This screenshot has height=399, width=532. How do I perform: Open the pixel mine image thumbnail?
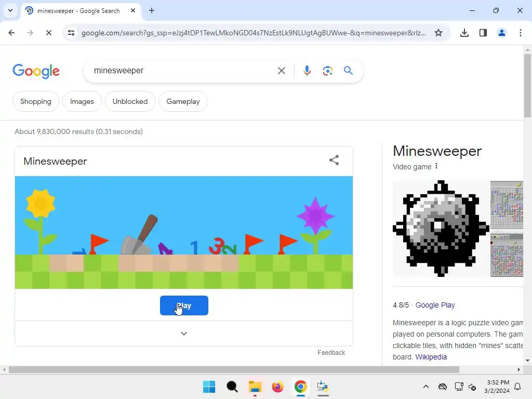pyautogui.click(x=441, y=229)
